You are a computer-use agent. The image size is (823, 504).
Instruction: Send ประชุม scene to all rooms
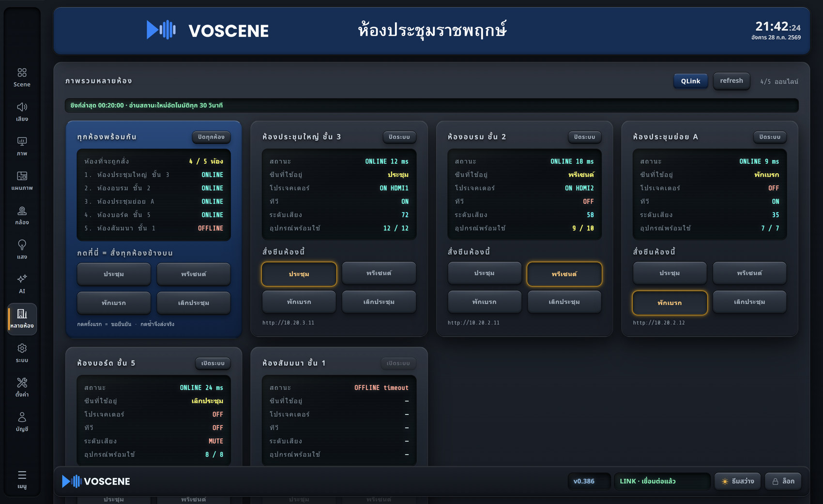coord(114,274)
